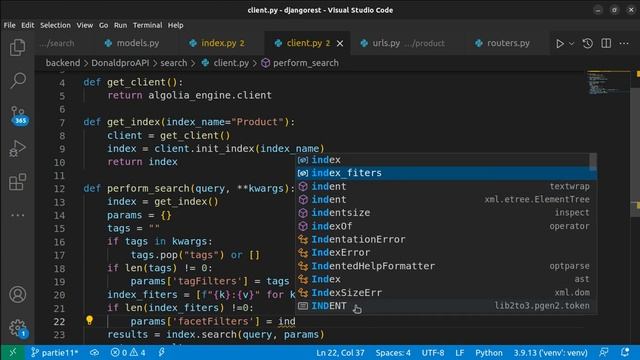This screenshot has height=360, width=640.
Task: Select Python interpreter 3.9.13 venv
Action: [550, 353]
